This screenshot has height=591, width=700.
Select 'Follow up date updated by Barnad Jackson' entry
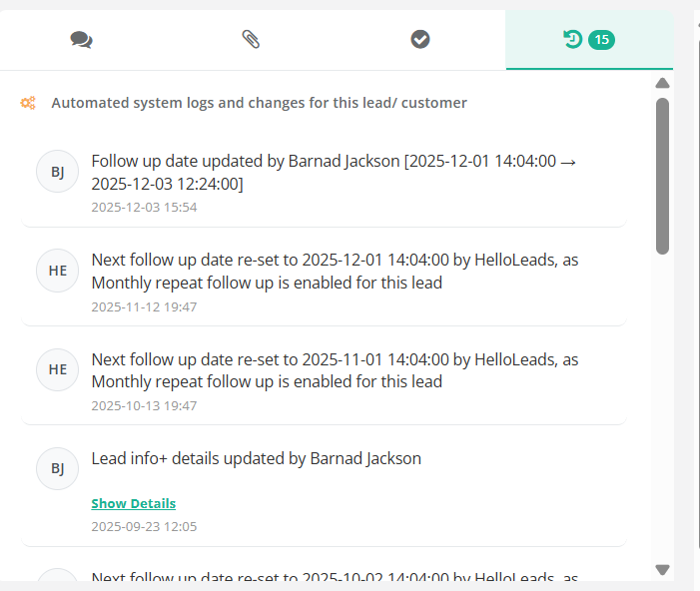[x=325, y=183]
